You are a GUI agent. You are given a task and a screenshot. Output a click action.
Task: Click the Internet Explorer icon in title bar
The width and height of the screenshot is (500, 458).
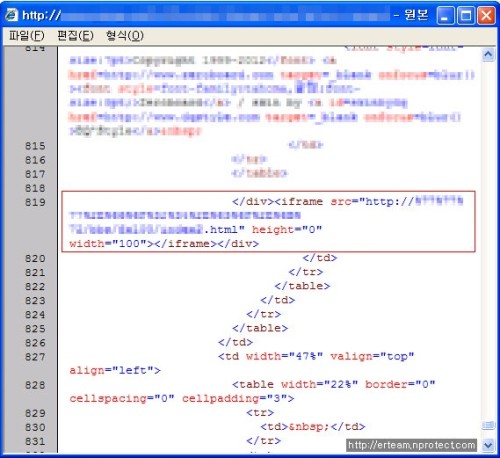(x=12, y=15)
